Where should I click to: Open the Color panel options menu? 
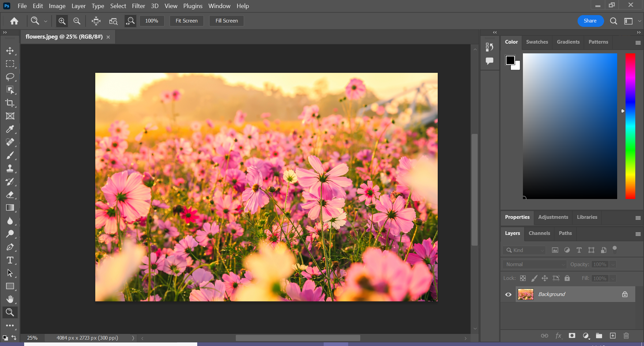tap(638, 43)
